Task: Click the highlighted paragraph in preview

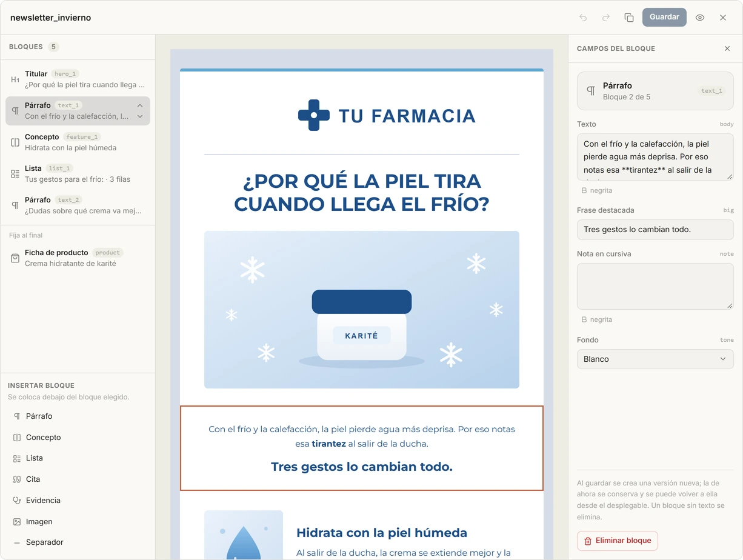Action: pos(362,448)
